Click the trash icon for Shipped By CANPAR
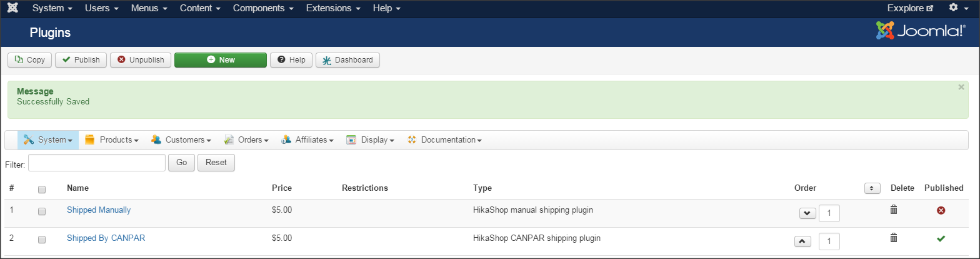 tap(894, 238)
